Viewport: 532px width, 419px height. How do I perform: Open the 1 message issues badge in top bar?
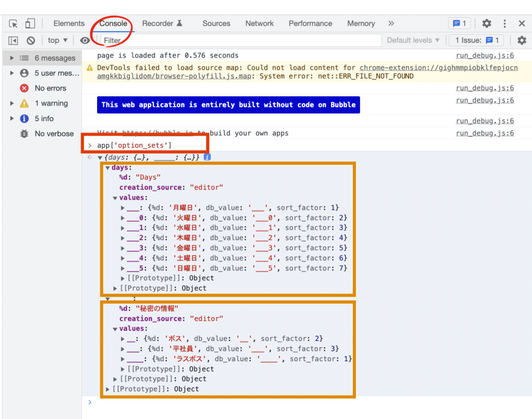click(x=460, y=23)
